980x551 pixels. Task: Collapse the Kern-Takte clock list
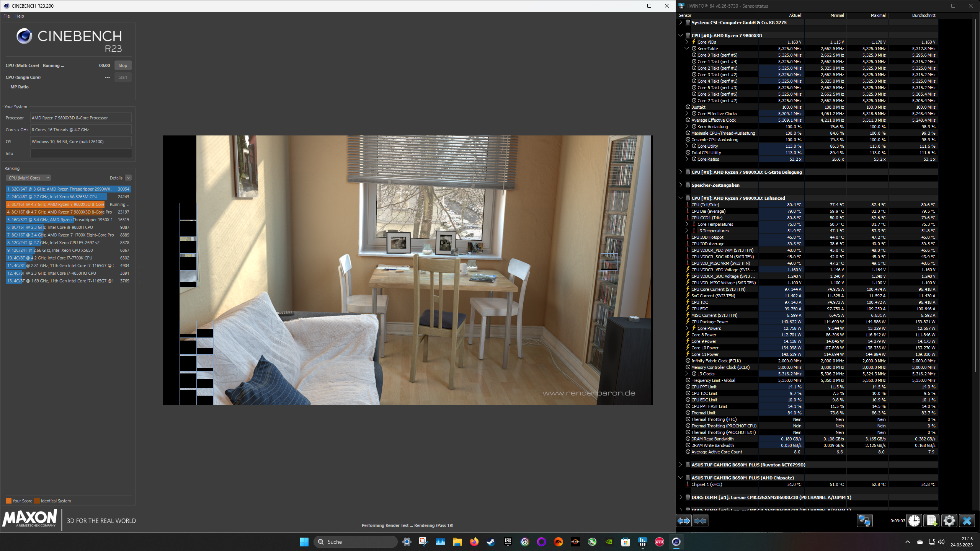687,49
